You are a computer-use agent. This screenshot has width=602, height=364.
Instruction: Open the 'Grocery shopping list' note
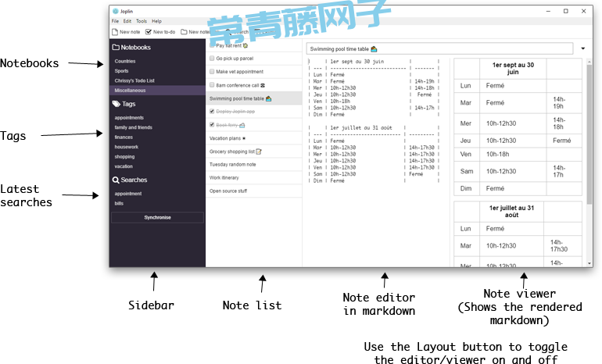232,152
